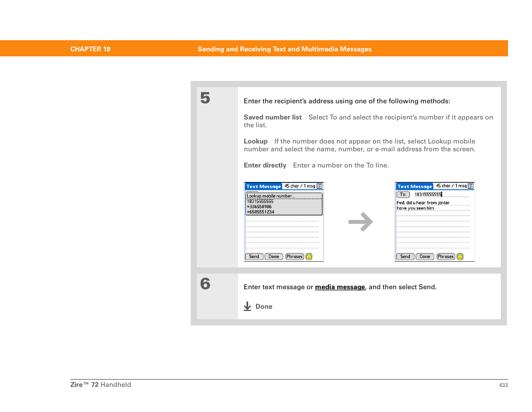The width and height of the screenshot is (532, 412).
Task: Click the To field containing 18315555555
Action: pyautogui.click(x=442, y=195)
